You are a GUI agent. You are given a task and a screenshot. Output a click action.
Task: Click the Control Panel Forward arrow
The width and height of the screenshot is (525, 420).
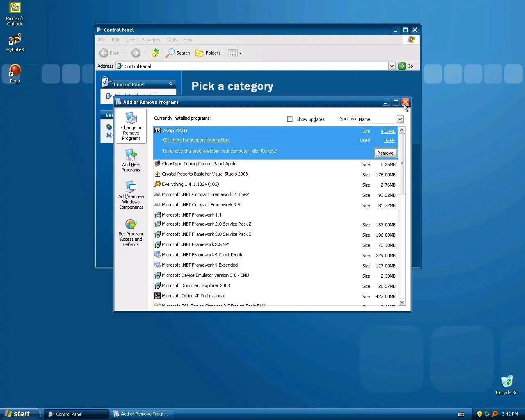pyautogui.click(x=136, y=53)
